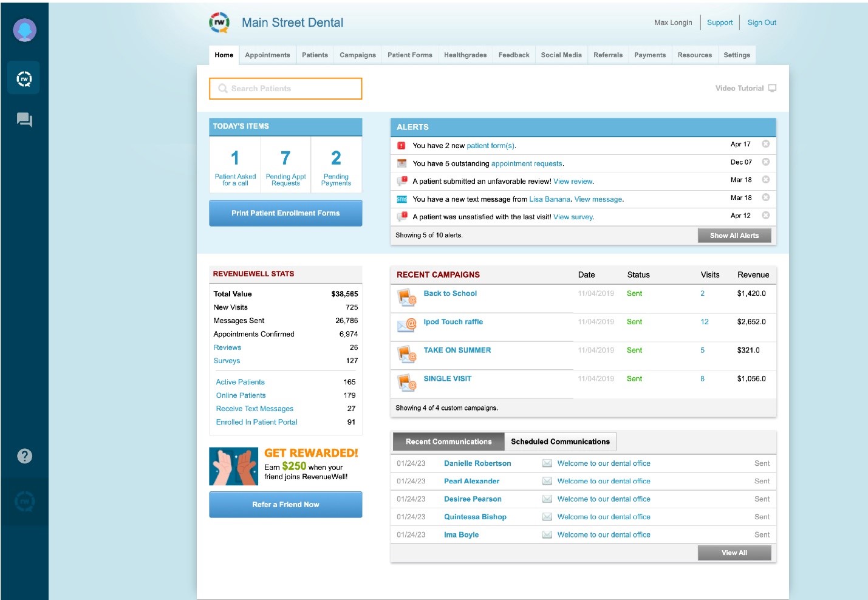Viewport: 868px width, 600px height.
Task: Open the Active Patients link
Action: pyautogui.click(x=240, y=382)
